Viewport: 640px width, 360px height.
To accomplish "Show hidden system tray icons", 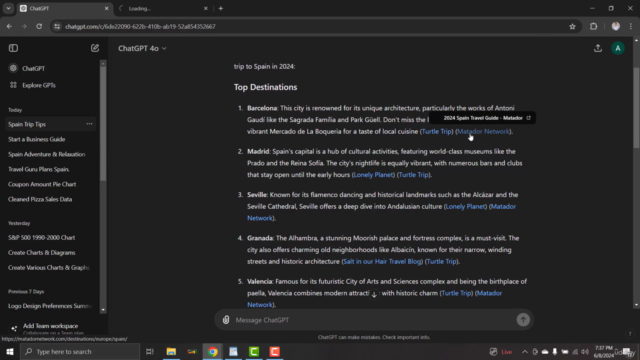I will click(x=525, y=351).
